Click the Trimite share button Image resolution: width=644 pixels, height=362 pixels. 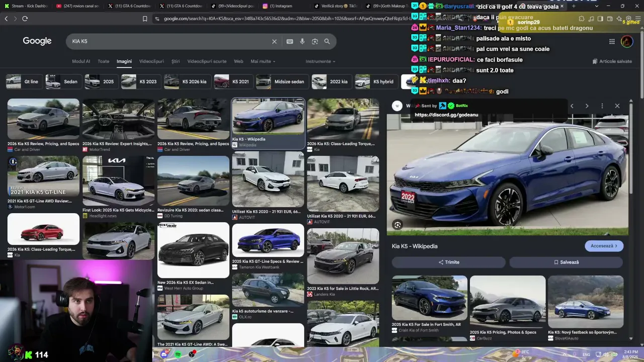tap(449, 262)
